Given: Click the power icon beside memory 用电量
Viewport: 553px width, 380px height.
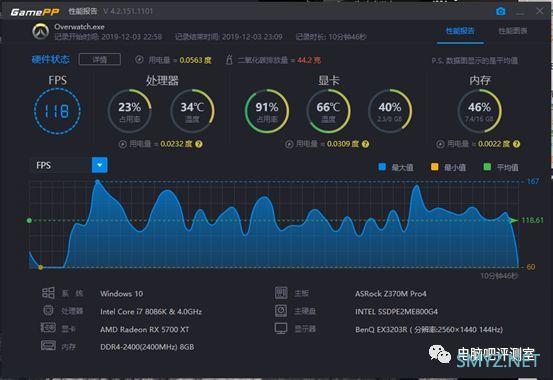Looking at the screenshot, I should click(x=440, y=144).
